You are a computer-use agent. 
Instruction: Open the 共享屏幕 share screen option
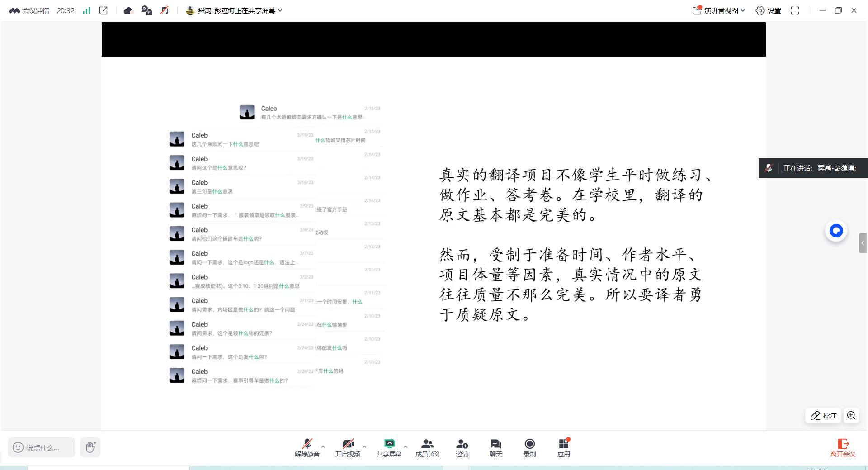pyautogui.click(x=389, y=447)
